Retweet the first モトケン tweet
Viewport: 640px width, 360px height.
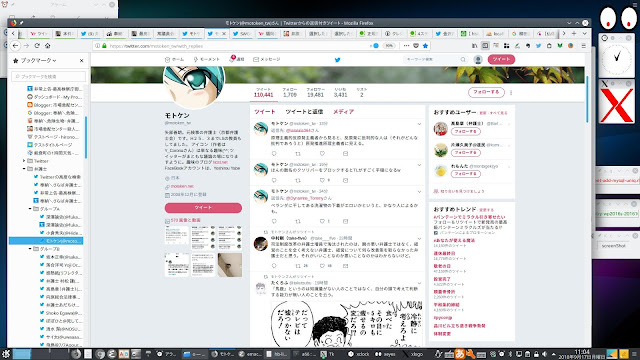coord(298,153)
